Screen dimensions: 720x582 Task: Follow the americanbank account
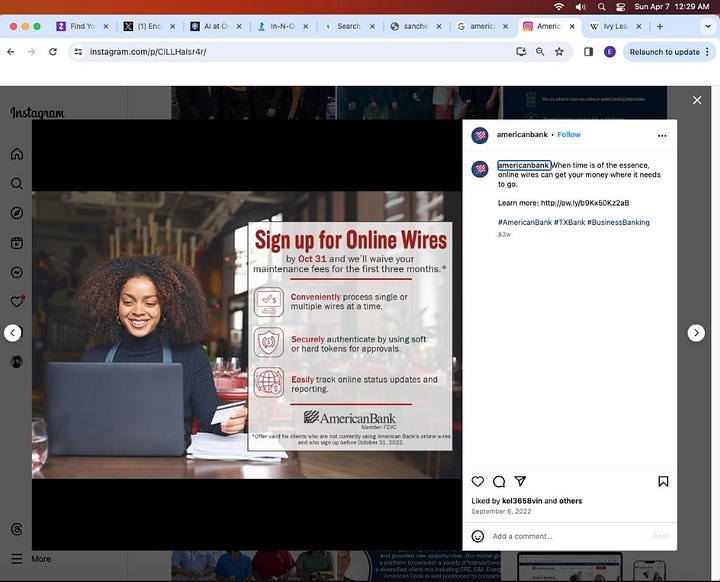coord(568,135)
